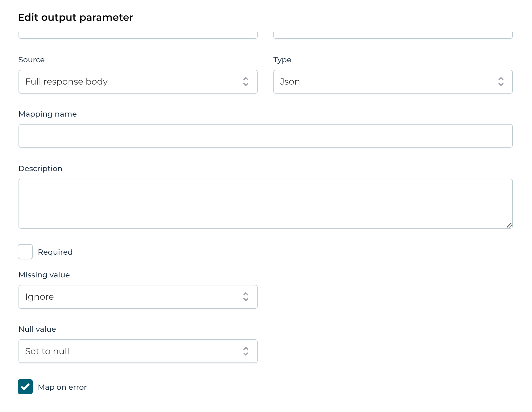Click the partially visible top-left input field

[138, 35]
